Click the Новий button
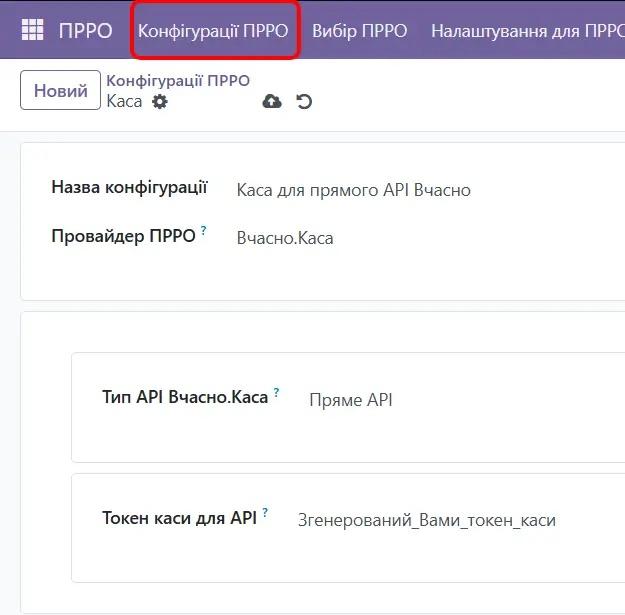This screenshot has width=625, height=615. [61, 90]
